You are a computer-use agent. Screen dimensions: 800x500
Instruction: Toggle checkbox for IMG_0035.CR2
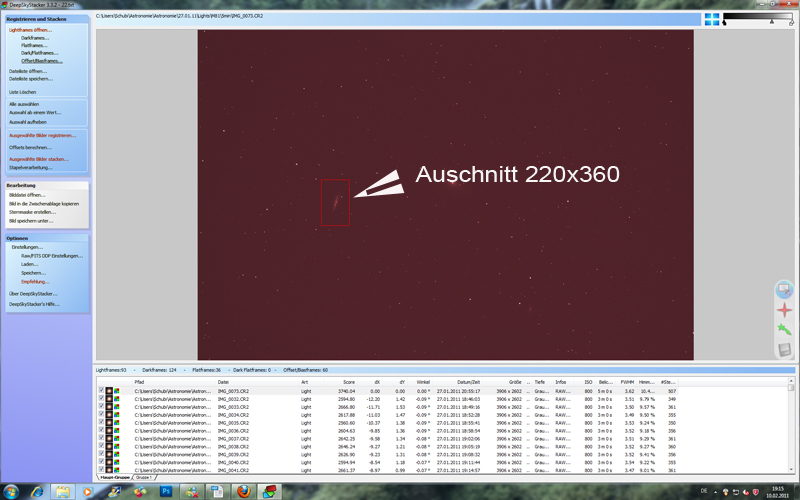101,422
